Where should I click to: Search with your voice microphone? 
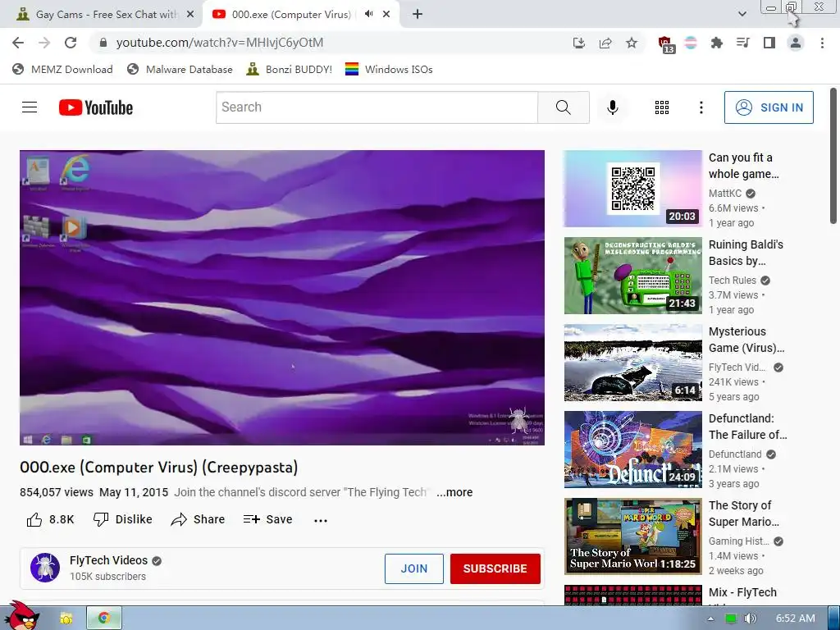(x=612, y=107)
